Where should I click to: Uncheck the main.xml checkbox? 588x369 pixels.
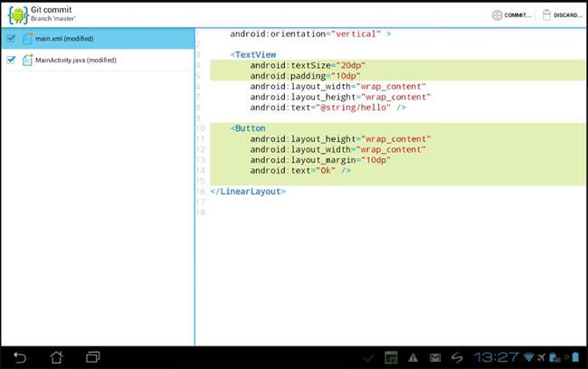tap(11, 38)
